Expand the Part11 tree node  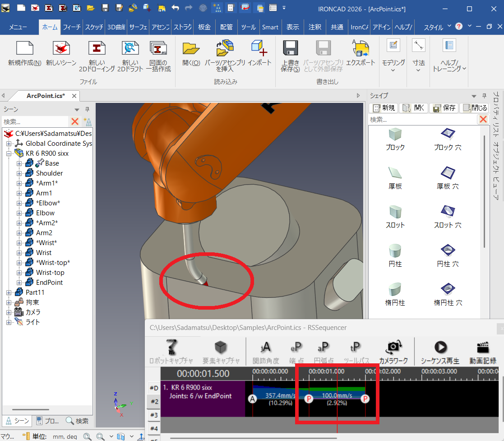point(9,292)
